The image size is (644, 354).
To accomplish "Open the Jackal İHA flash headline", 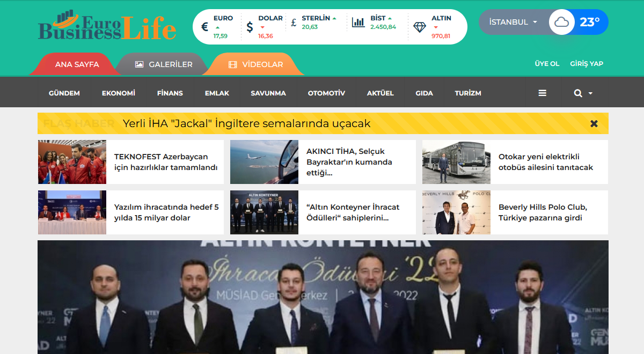I will coord(246,124).
